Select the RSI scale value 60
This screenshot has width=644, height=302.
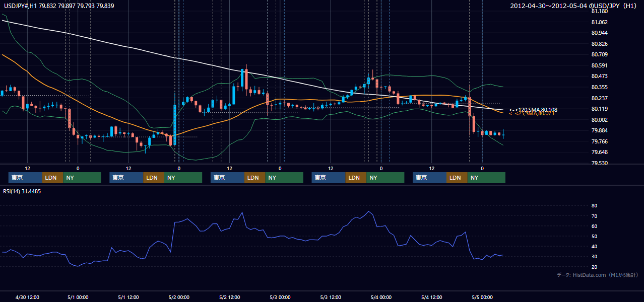594,226
